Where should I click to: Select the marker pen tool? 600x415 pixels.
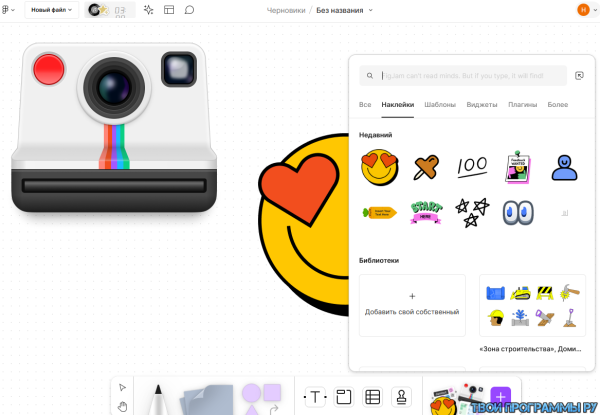[157, 399]
